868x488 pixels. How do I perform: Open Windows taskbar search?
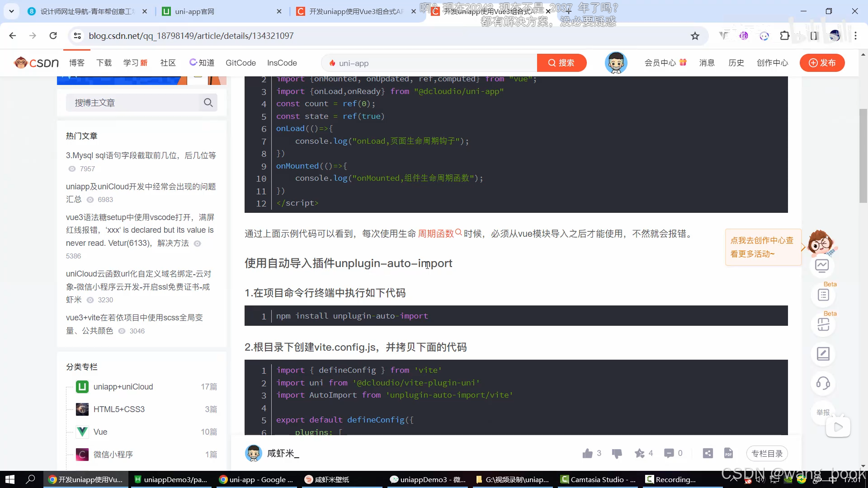click(30, 479)
